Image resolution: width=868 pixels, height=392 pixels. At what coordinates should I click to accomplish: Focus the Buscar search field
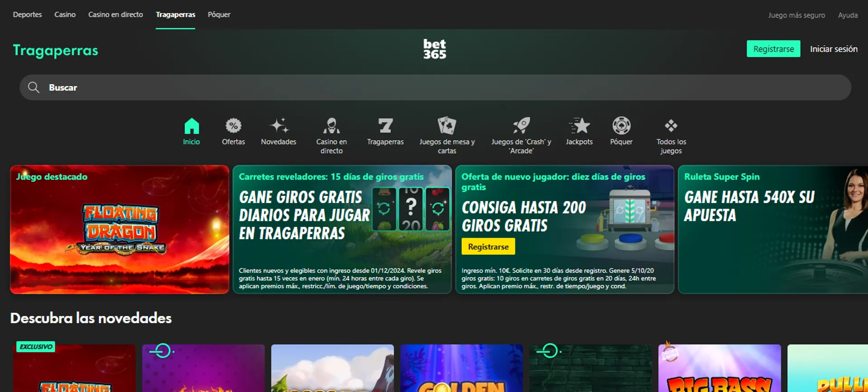(435, 87)
